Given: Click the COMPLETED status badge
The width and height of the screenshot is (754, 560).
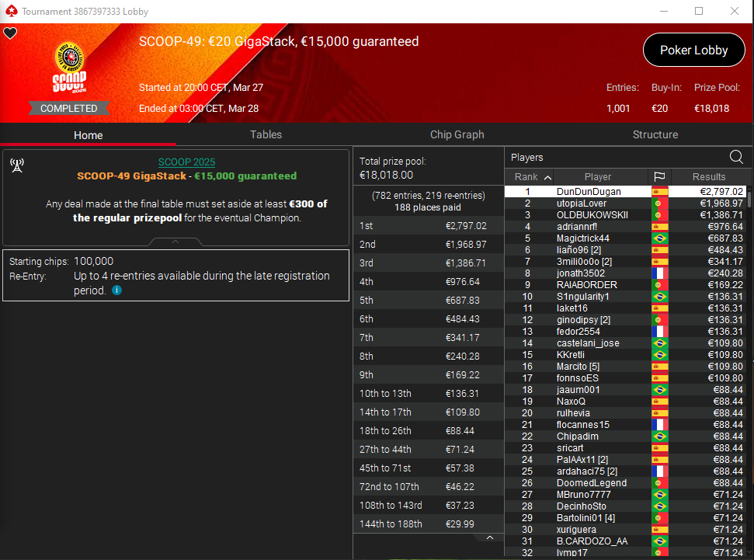Looking at the screenshot, I should tap(69, 108).
